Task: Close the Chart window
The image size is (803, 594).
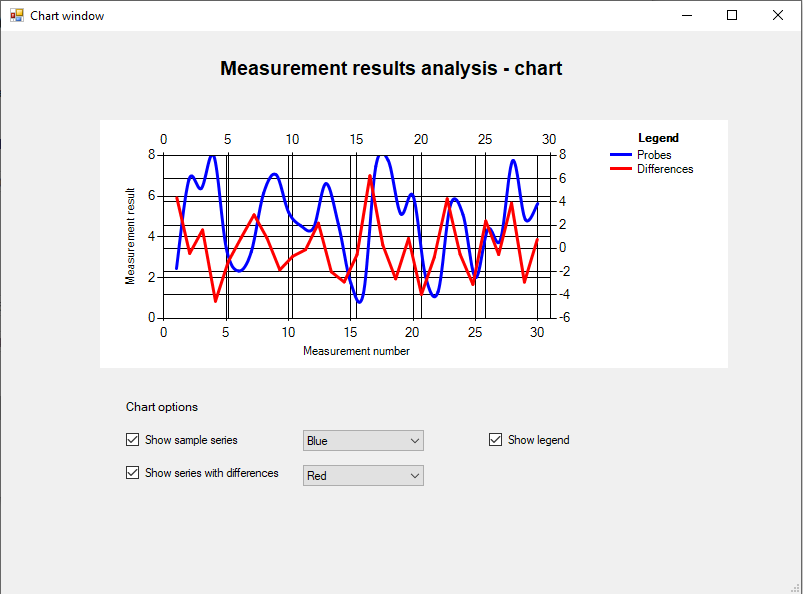Action: click(777, 15)
